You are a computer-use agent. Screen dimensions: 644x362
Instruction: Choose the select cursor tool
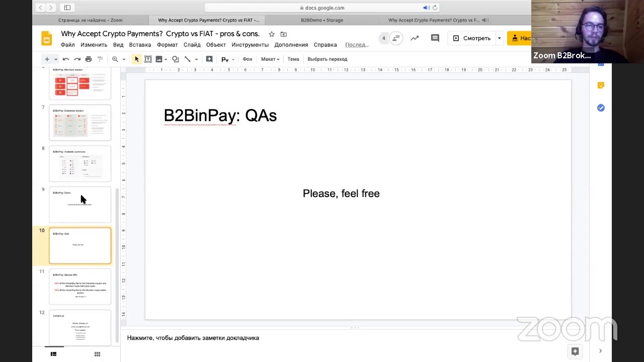coord(136,59)
